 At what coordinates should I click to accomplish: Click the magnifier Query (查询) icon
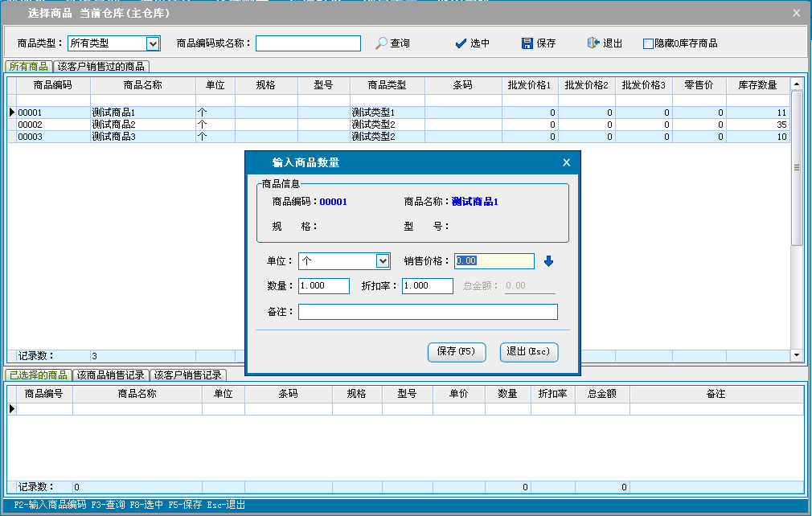pyautogui.click(x=381, y=43)
